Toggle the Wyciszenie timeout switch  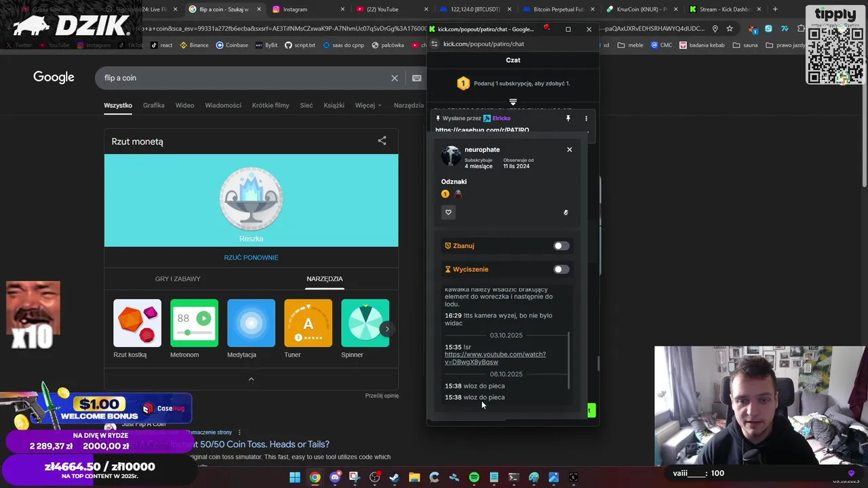(x=561, y=269)
